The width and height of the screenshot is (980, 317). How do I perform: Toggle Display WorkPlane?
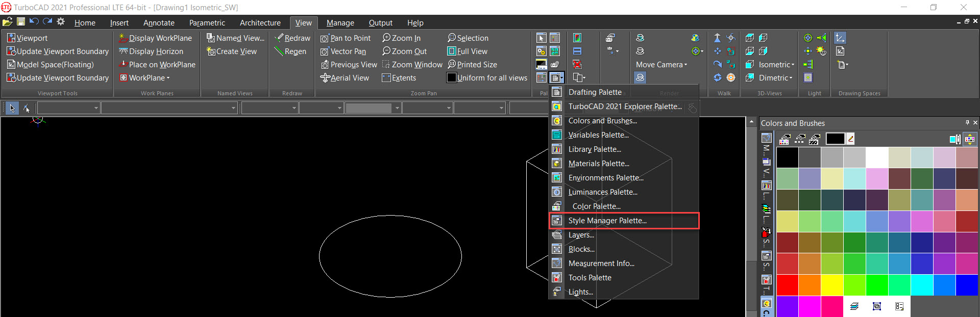(155, 38)
